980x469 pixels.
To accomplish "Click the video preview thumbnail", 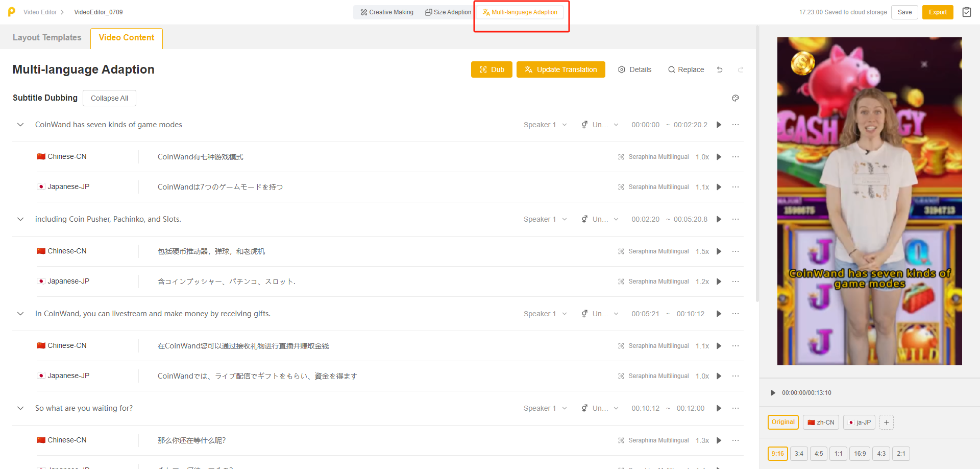I will pyautogui.click(x=869, y=201).
